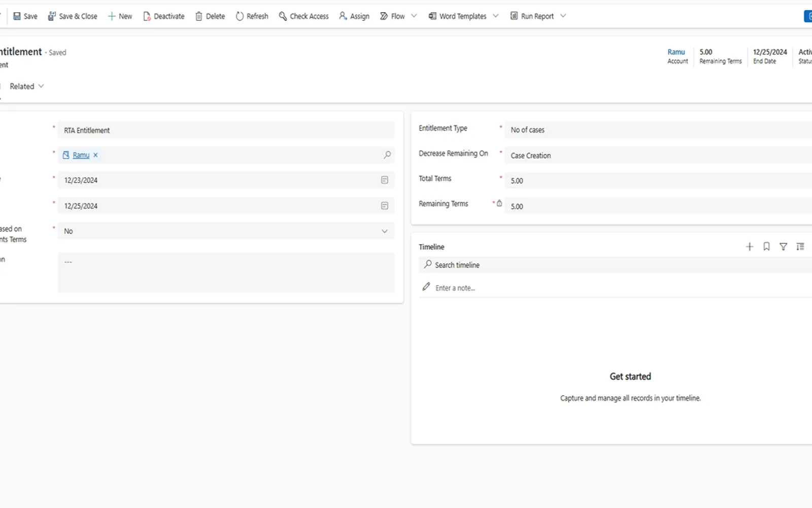Open the Decrease Remaining On Case Creation dropdown
Image resolution: width=812 pixels, height=508 pixels.
coord(658,155)
